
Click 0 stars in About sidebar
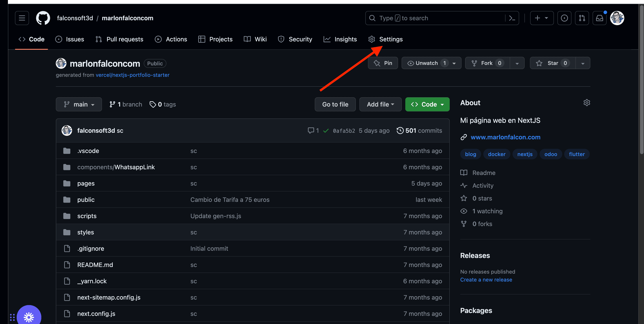pos(476,198)
